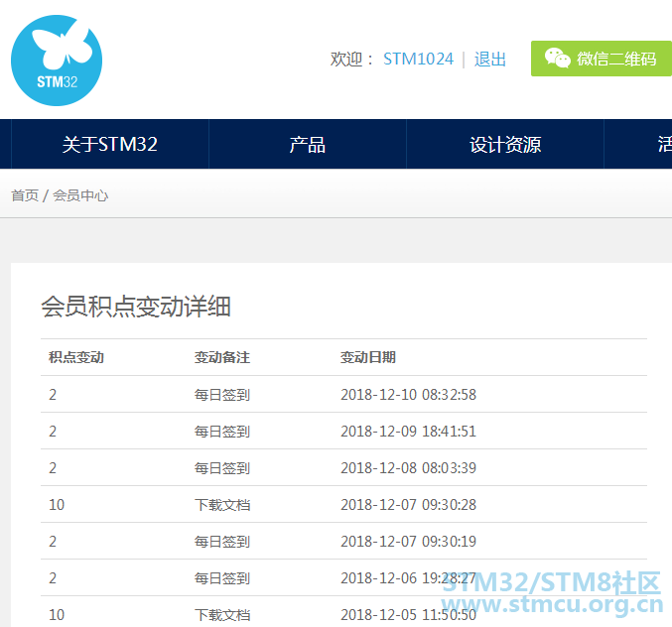Viewport: 672px width, 627px height.
Task: Open the STM1024 username link
Action: (418, 60)
